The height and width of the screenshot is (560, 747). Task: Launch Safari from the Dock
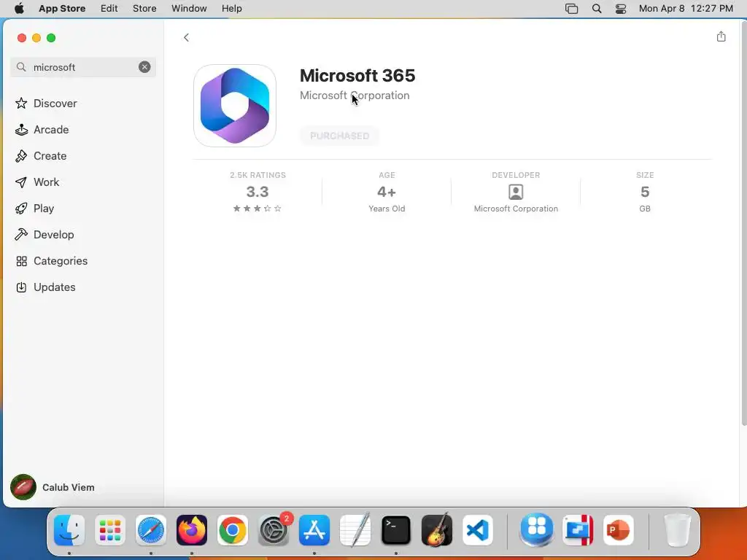[x=151, y=530]
